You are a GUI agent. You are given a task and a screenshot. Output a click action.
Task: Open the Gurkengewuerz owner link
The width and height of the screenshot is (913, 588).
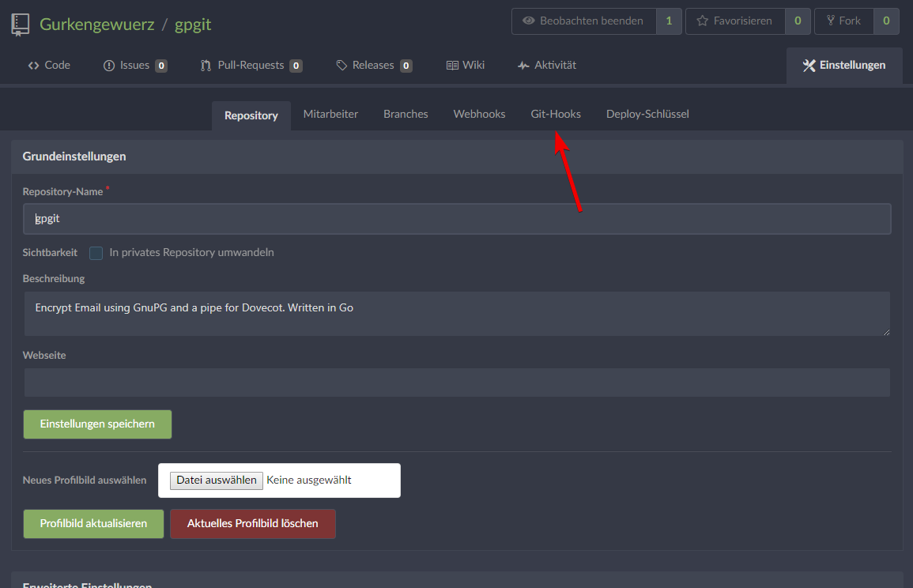coord(97,24)
